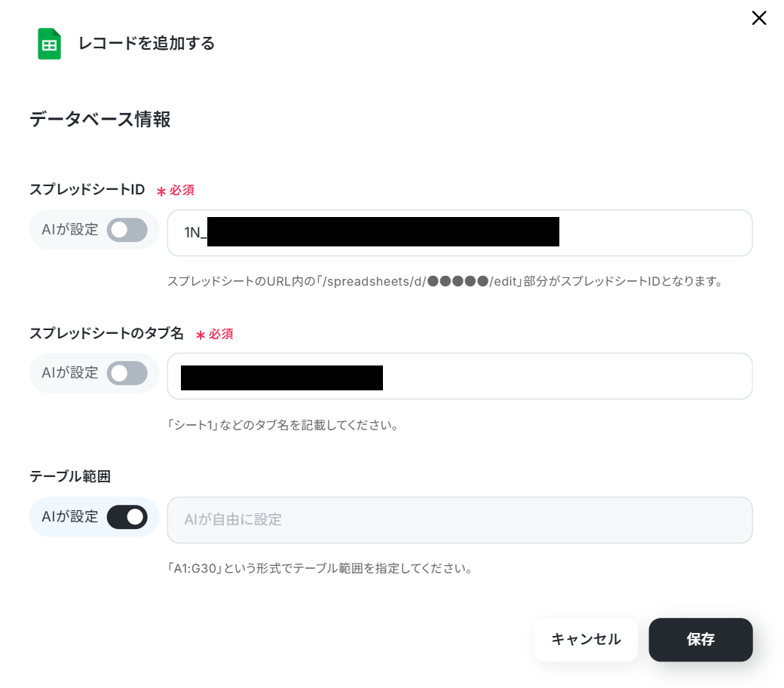
Task: Click the テーブル範囲 field label
Action: click(70, 477)
